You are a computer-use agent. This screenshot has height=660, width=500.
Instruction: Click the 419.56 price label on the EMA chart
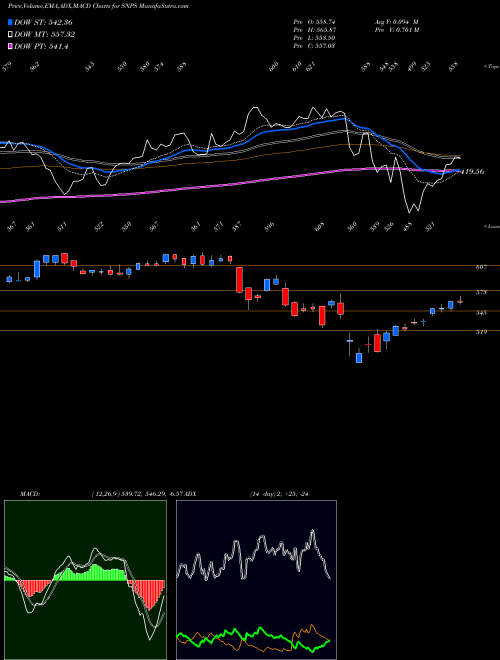point(472,171)
